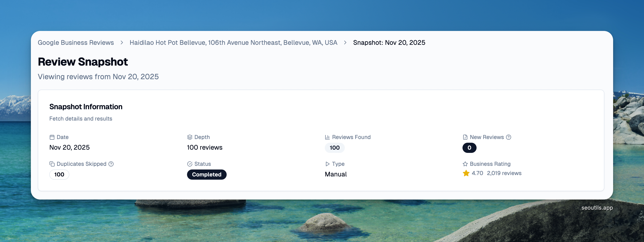
Task: Click the copy icon beside Duplicates Skipped
Action: (x=52, y=164)
